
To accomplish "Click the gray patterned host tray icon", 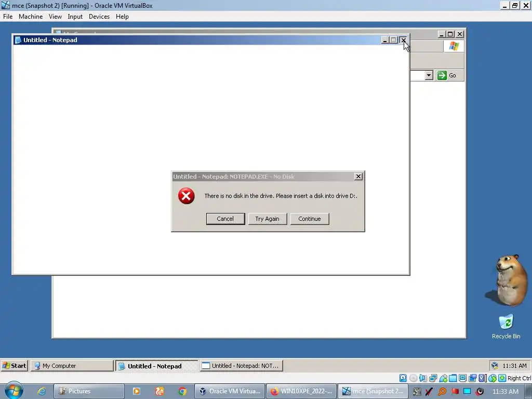I will 417,391.
